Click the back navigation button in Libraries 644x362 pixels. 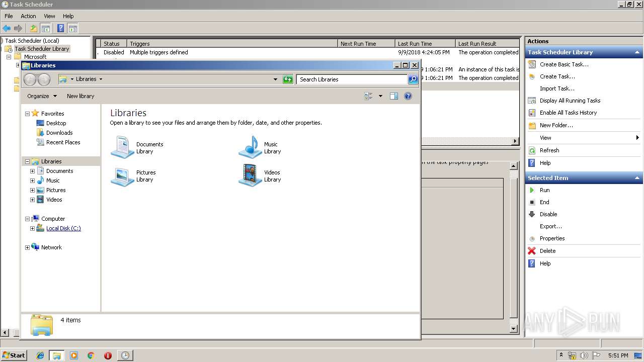click(30, 79)
